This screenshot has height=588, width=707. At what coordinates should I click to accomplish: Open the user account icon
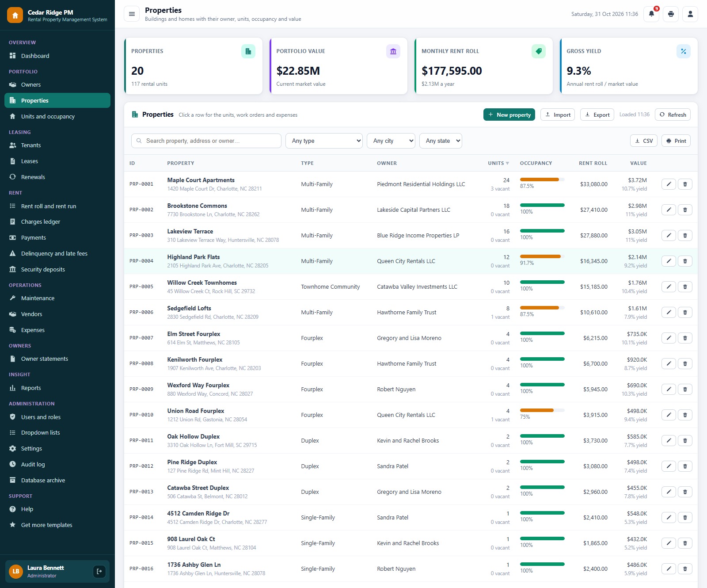pyautogui.click(x=690, y=14)
